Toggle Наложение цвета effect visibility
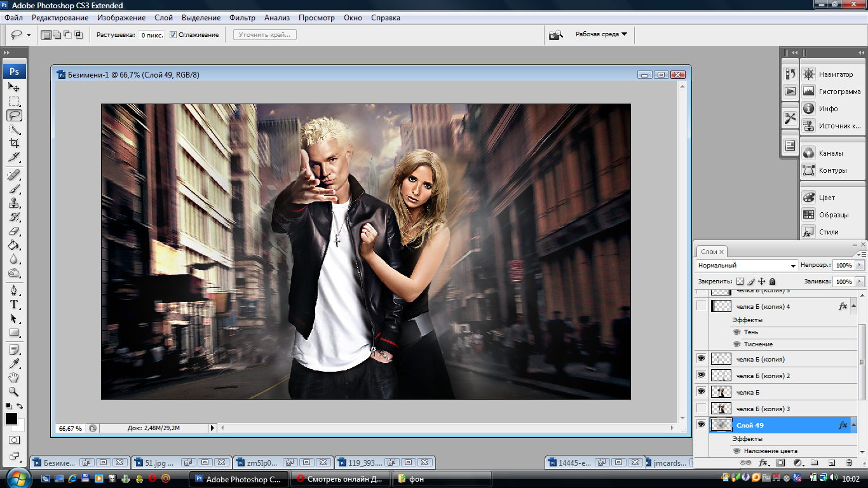This screenshot has height=488, width=868. coord(736,451)
